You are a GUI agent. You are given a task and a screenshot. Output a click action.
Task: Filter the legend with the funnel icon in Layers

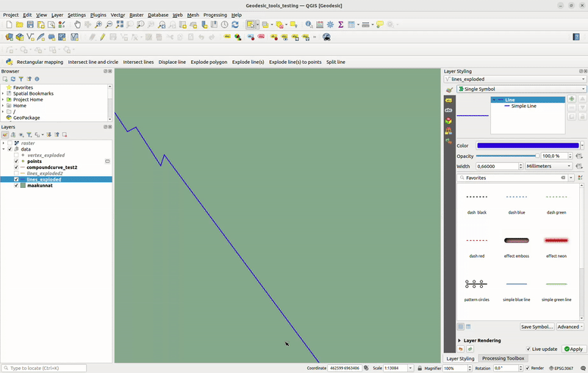tap(29, 135)
